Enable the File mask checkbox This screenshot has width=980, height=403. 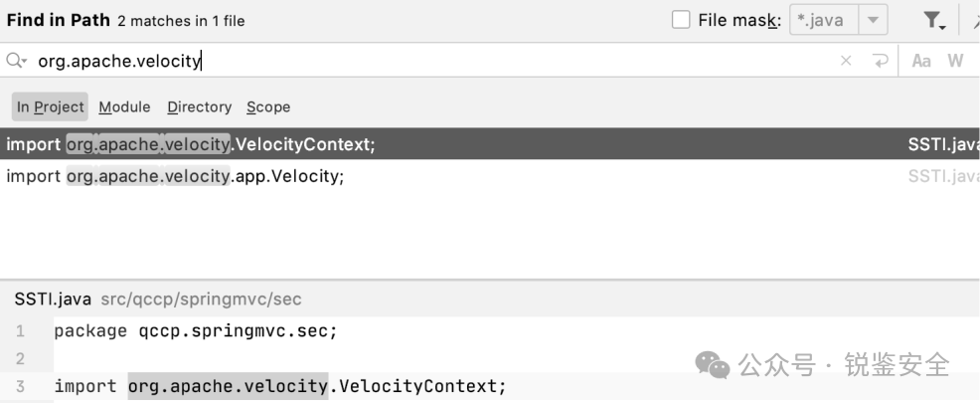(x=681, y=20)
